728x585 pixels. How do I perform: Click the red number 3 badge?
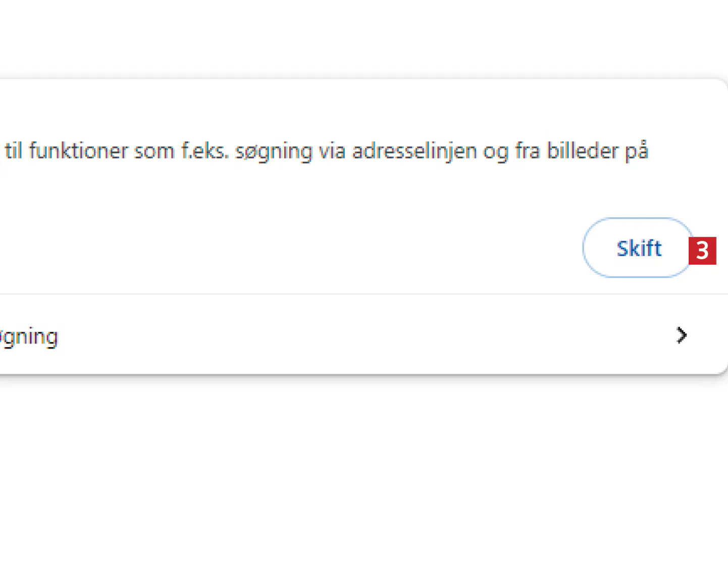(702, 251)
